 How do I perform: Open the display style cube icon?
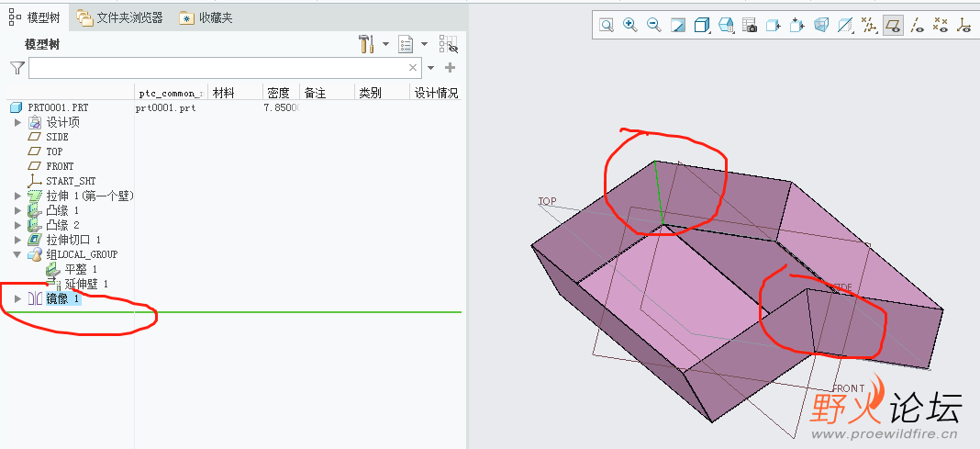(703, 25)
